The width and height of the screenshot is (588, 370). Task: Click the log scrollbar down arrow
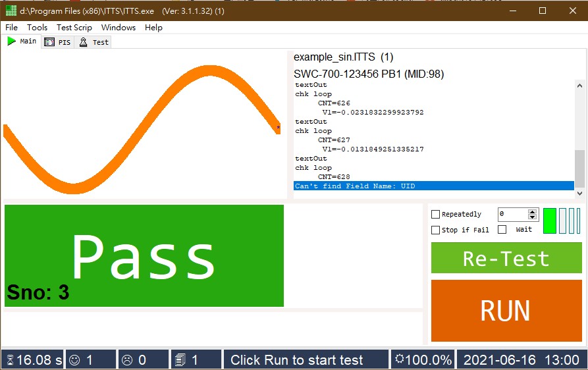click(579, 194)
